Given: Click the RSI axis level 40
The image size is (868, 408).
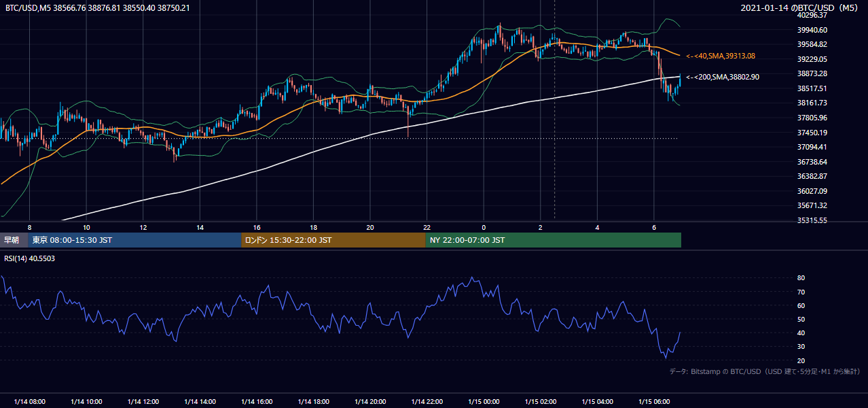Looking at the screenshot, I should [x=801, y=333].
